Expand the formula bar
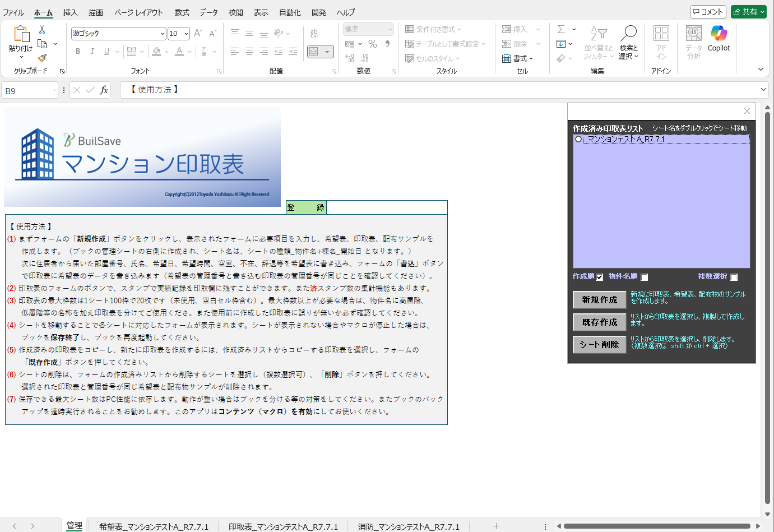Image resolution: width=774 pixels, height=532 pixels. 763,90
